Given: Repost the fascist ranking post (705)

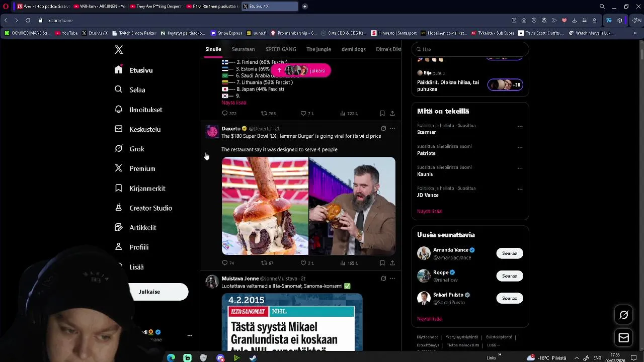Looking at the screenshot, I should pos(268,114).
